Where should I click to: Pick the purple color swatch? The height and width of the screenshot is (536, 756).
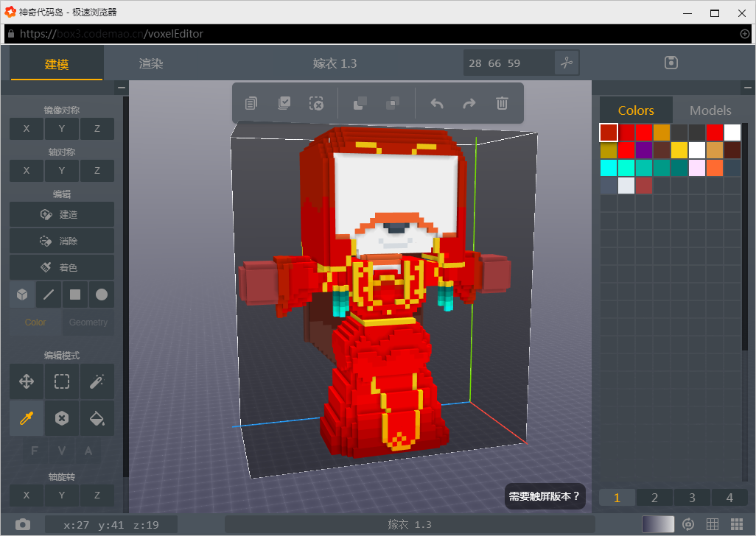(x=644, y=149)
